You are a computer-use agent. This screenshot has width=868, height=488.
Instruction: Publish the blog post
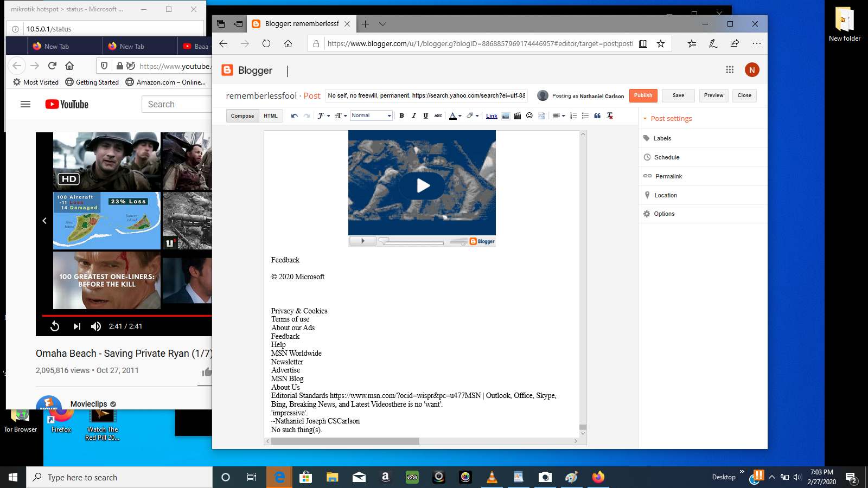(643, 95)
